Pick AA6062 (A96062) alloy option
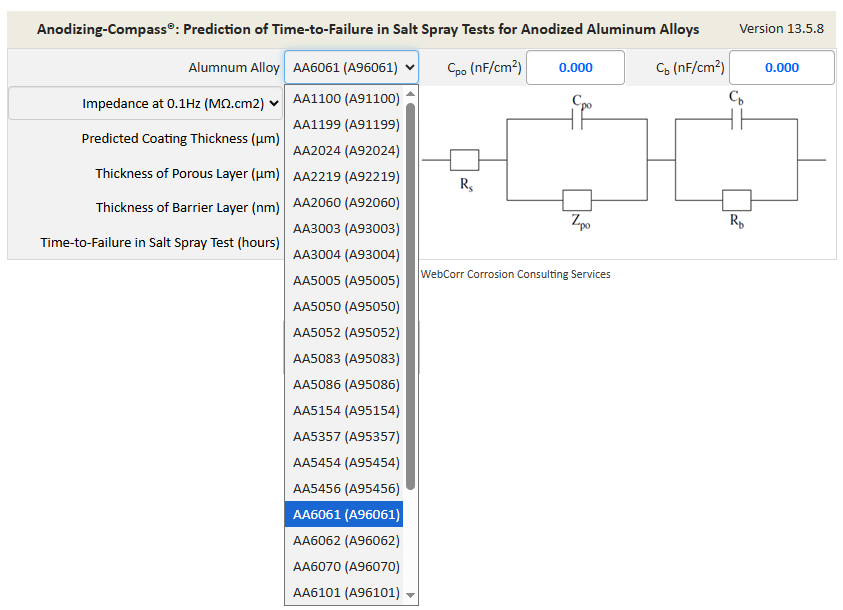The height and width of the screenshot is (610, 843). point(345,540)
